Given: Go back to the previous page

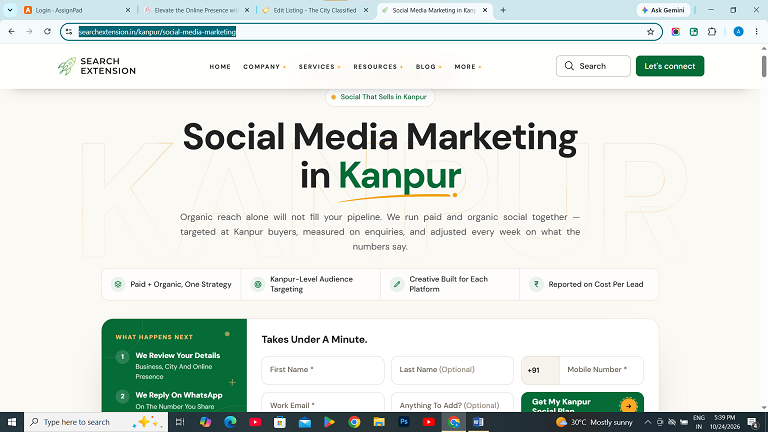Looking at the screenshot, I should pyautogui.click(x=12, y=31).
